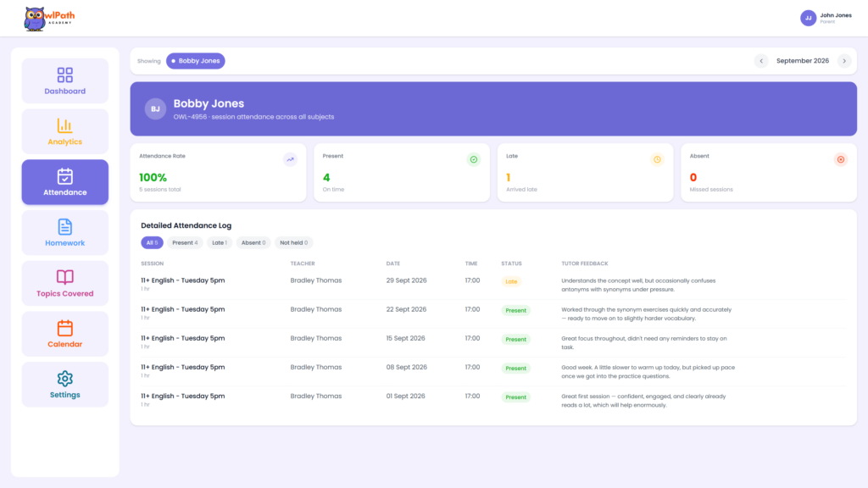The height and width of the screenshot is (488, 868).
Task: Click the JJ user avatar
Action: (x=808, y=19)
